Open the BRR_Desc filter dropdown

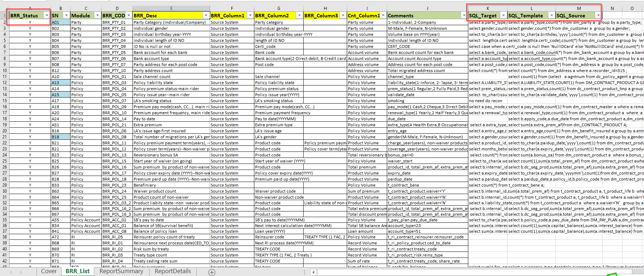coord(206,16)
